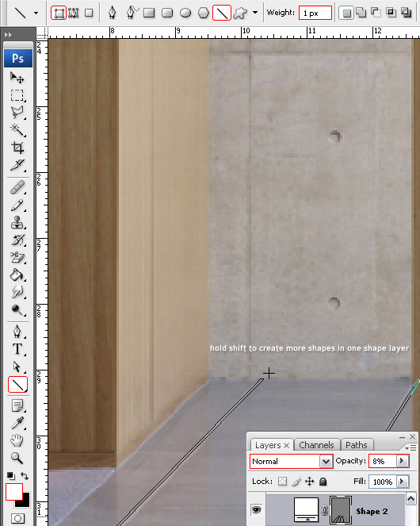Select the Paint Bucket tool

coord(17,275)
